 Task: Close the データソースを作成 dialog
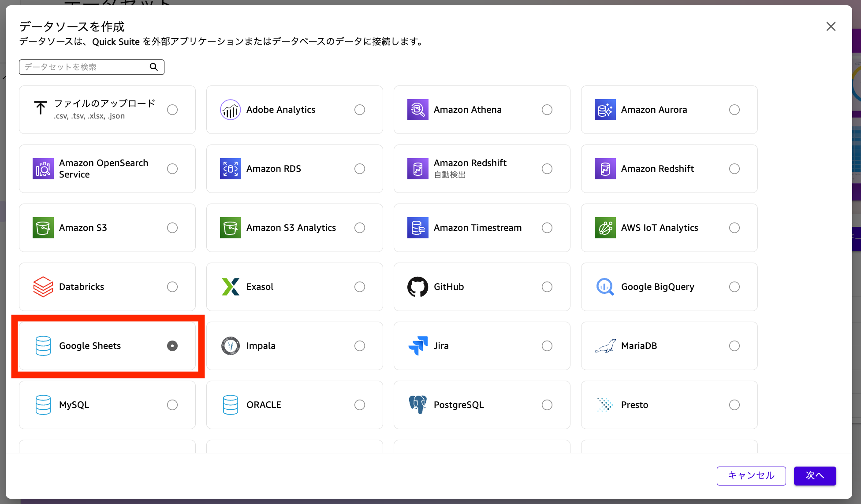click(831, 26)
